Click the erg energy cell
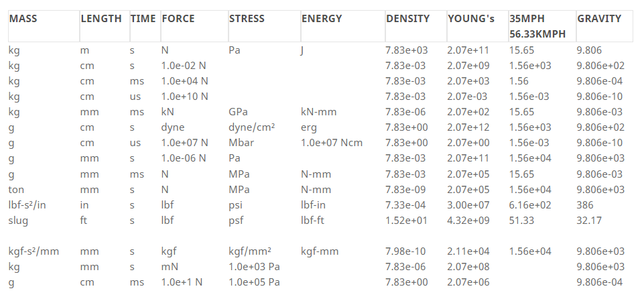 click(x=309, y=127)
